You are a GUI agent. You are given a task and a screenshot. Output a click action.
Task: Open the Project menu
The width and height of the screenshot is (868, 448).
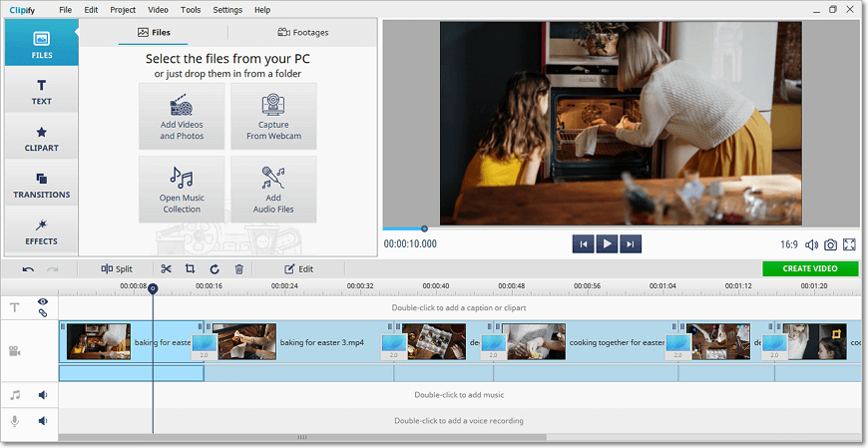tap(123, 10)
